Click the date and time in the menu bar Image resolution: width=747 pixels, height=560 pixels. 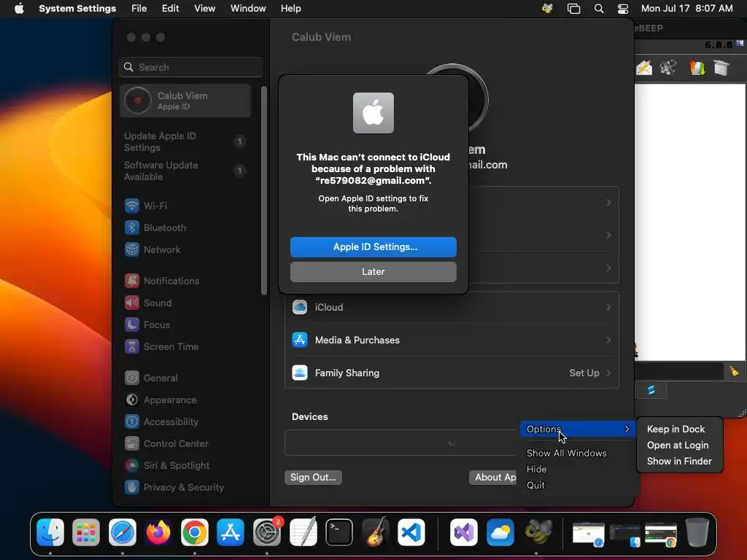(x=686, y=9)
